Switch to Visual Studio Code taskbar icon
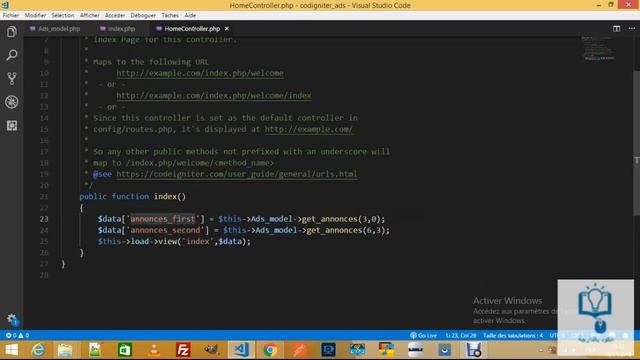Image resolution: width=640 pixels, height=360 pixels. pyautogui.click(x=241, y=350)
